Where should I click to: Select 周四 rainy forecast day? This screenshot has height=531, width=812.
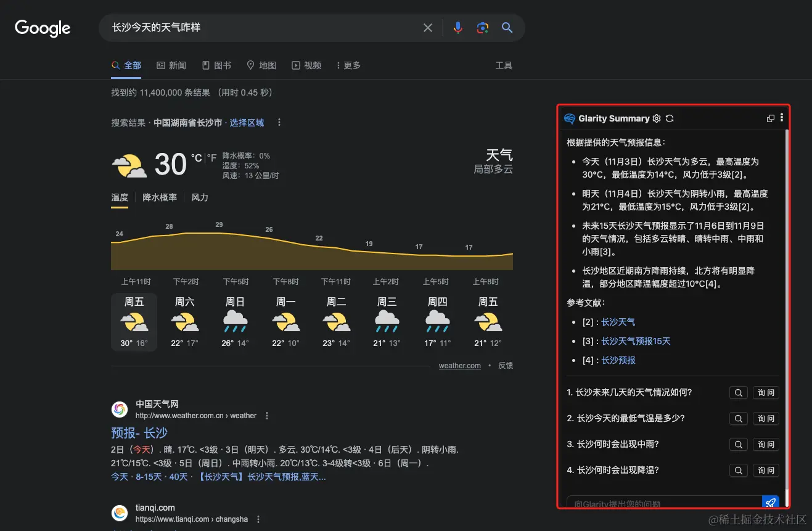(x=437, y=322)
